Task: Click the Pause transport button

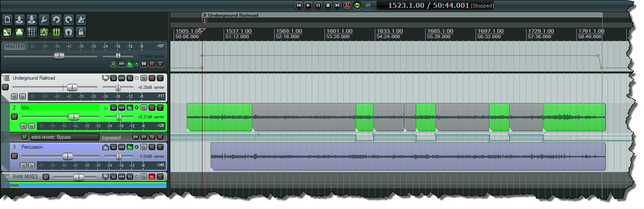Action: coord(318,5)
